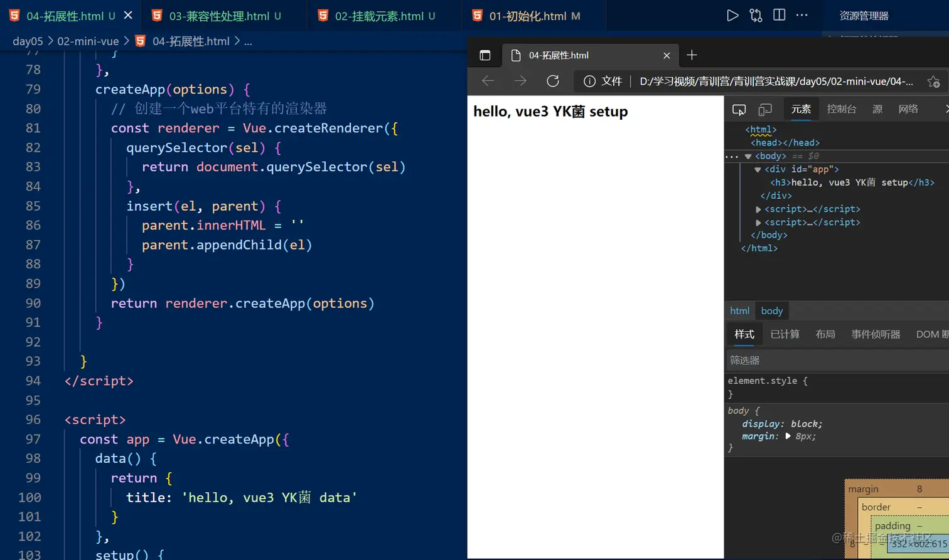The height and width of the screenshot is (560, 949).
Task: Collapse the div id="app" node
Action: [758, 169]
